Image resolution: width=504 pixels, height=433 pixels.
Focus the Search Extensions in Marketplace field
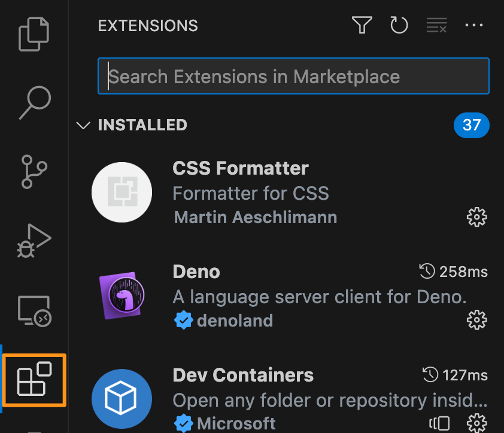tap(293, 77)
